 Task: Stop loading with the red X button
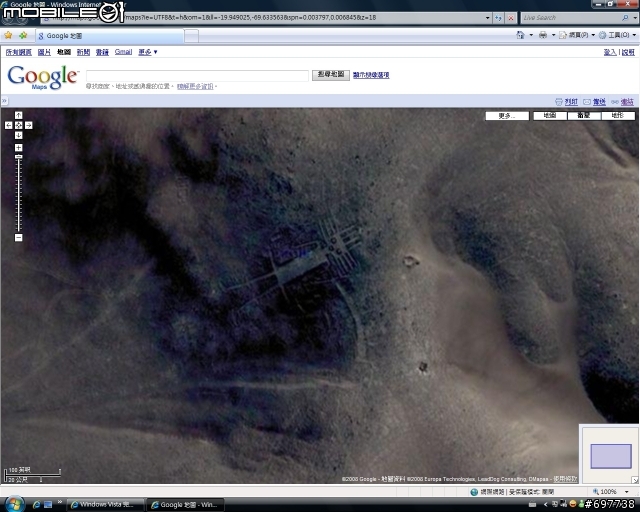coord(511,18)
